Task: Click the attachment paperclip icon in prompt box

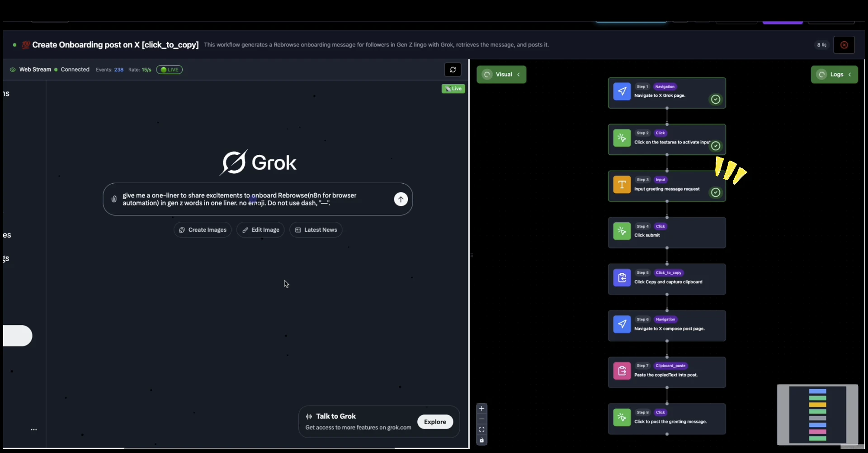Action: point(114,199)
